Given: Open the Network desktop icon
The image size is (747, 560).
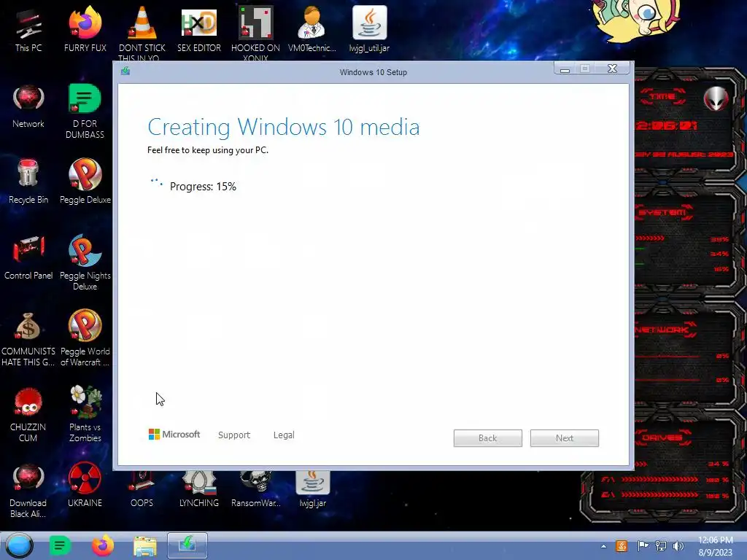Looking at the screenshot, I should click(x=28, y=107).
